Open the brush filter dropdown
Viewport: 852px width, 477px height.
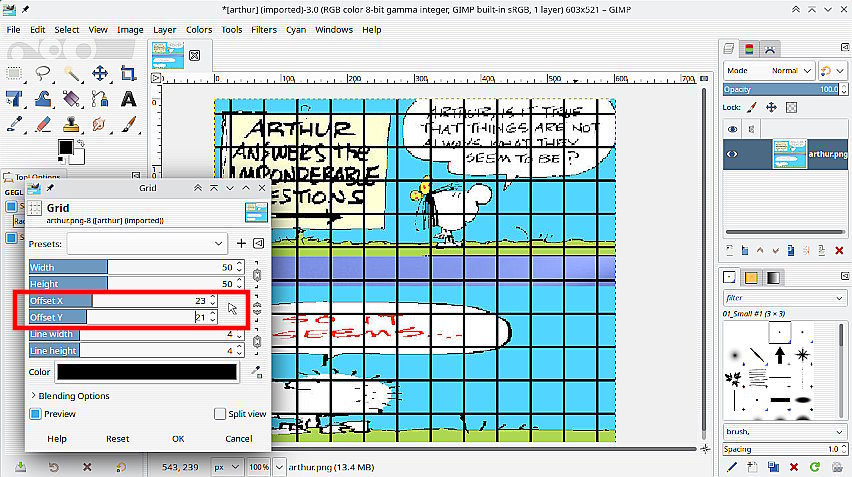point(784,298)
